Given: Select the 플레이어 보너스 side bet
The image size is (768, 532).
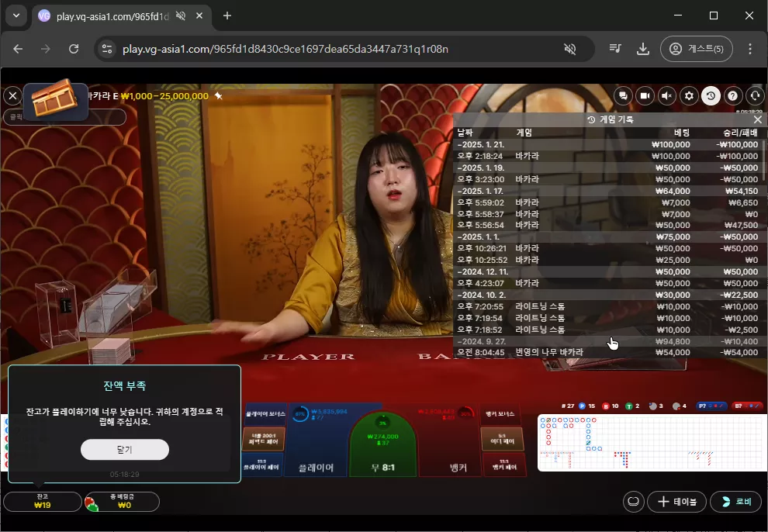Looking at the screenshot, I should [265, 414].
